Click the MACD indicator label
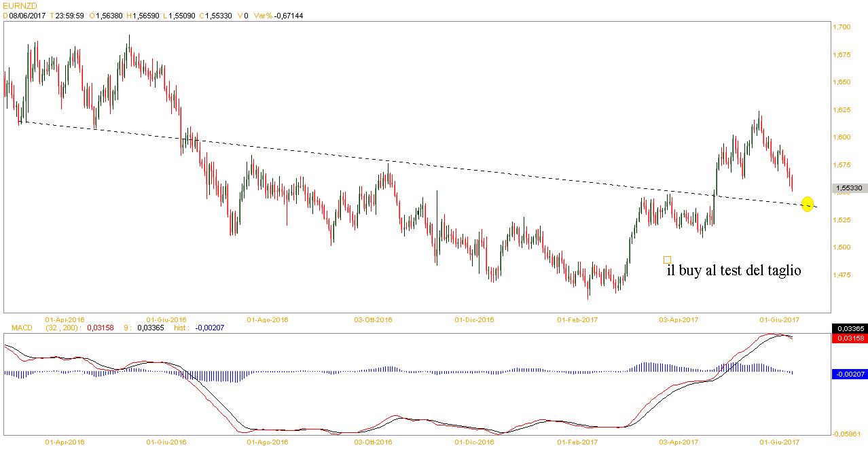The image size is (868, 454). click(x=21, y=328)
